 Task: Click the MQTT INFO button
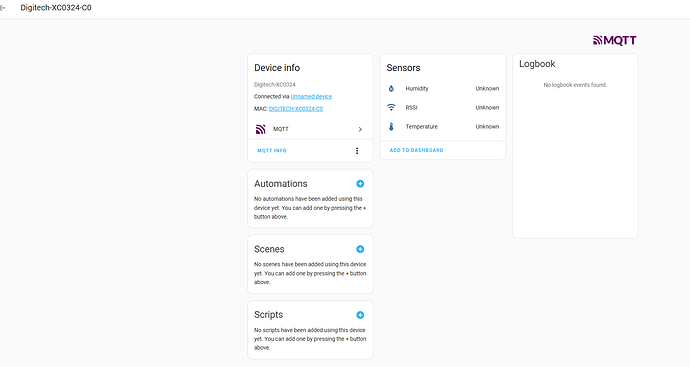coord(272,150)
